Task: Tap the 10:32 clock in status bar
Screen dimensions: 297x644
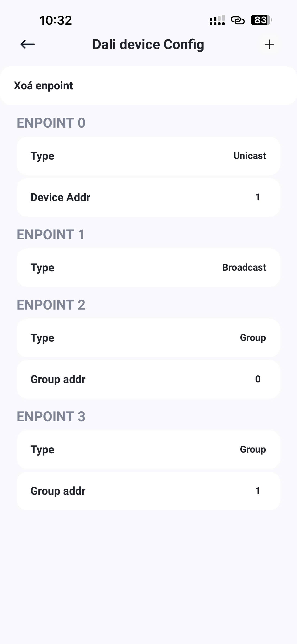Action: [56, 20]
